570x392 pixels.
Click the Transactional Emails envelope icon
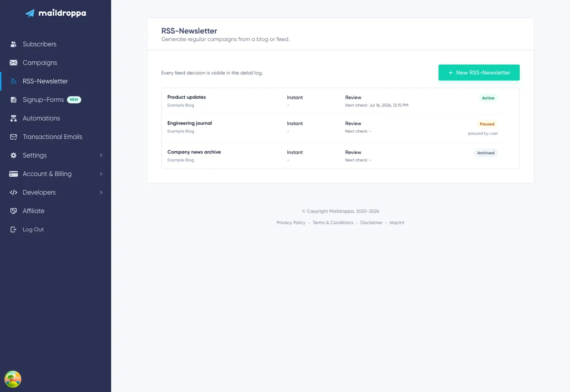pos(13,137)
